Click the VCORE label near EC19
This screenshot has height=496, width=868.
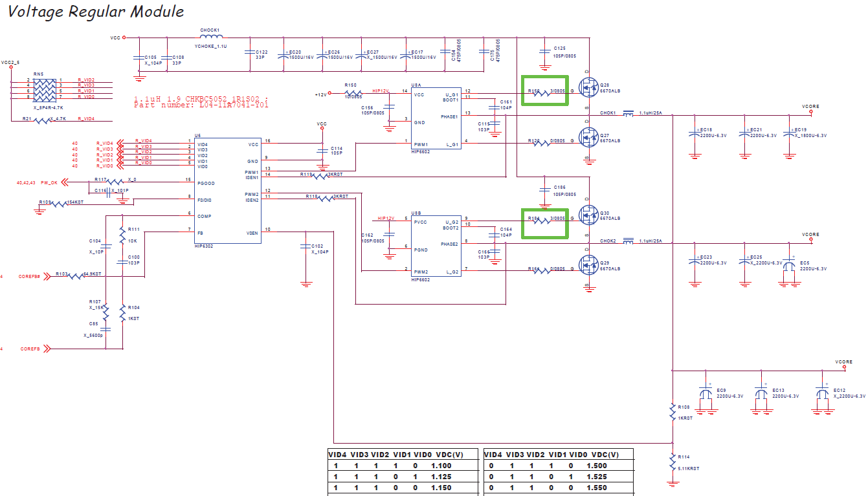[810, 106]
